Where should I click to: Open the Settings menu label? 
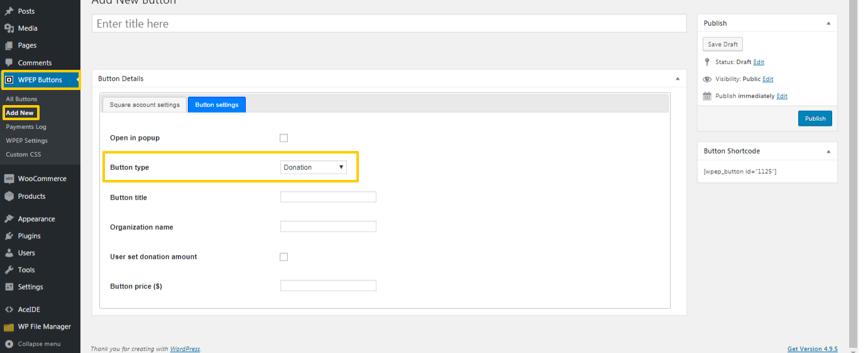[x=30, y=287]
